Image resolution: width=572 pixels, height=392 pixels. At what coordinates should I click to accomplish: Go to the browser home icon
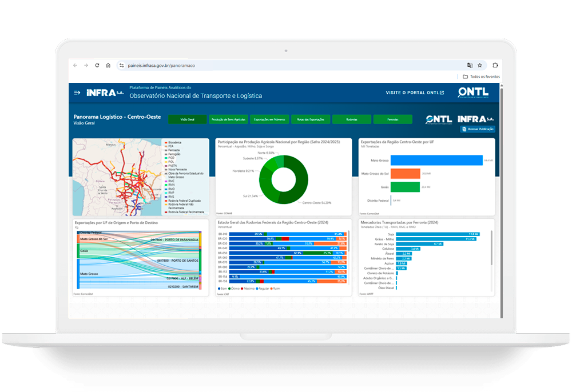coord(108,66)
